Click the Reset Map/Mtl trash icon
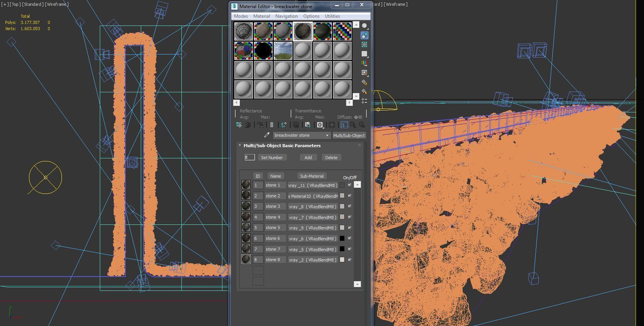Viewport: 644px width, 326px height. 272,125
